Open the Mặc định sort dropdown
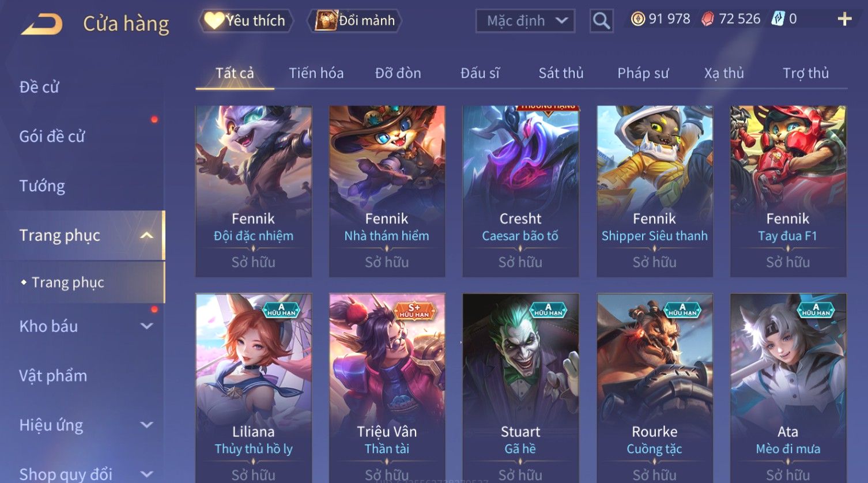Image resolution: width=868 pixels, height=483 pixels. click(525, 21)
